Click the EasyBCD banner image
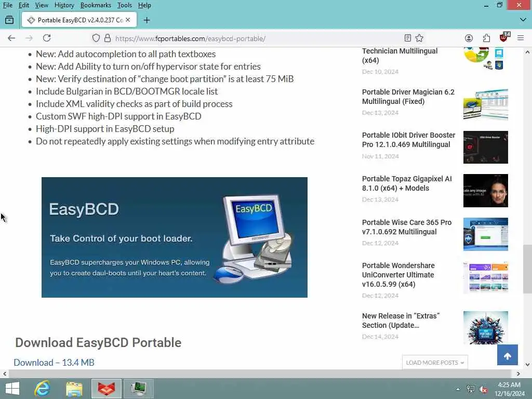Image resolution: width=532 pixels, height=399 pixels. [175, 237]
